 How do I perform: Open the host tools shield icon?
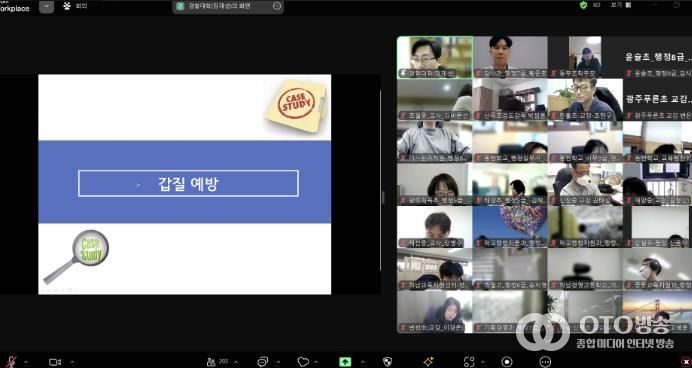pos(387,362)
